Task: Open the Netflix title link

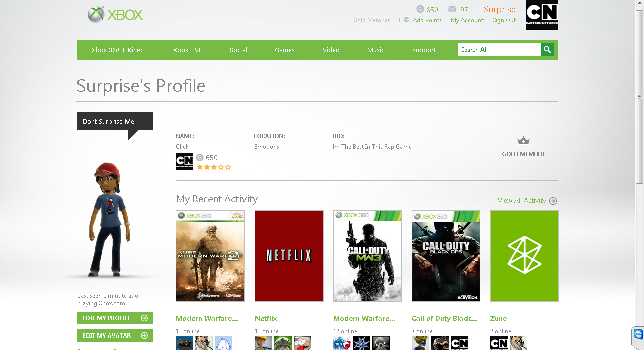Action: coord(266,318)
